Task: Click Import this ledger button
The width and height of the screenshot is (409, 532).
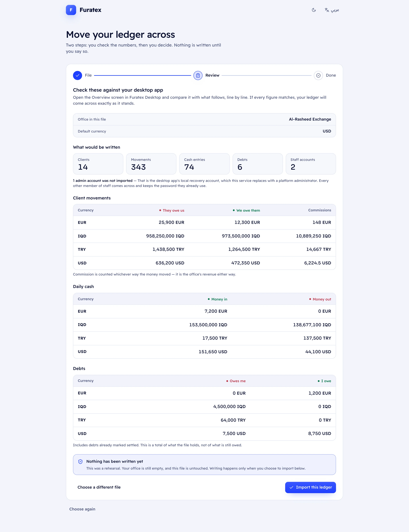Action: coord(310,487)
